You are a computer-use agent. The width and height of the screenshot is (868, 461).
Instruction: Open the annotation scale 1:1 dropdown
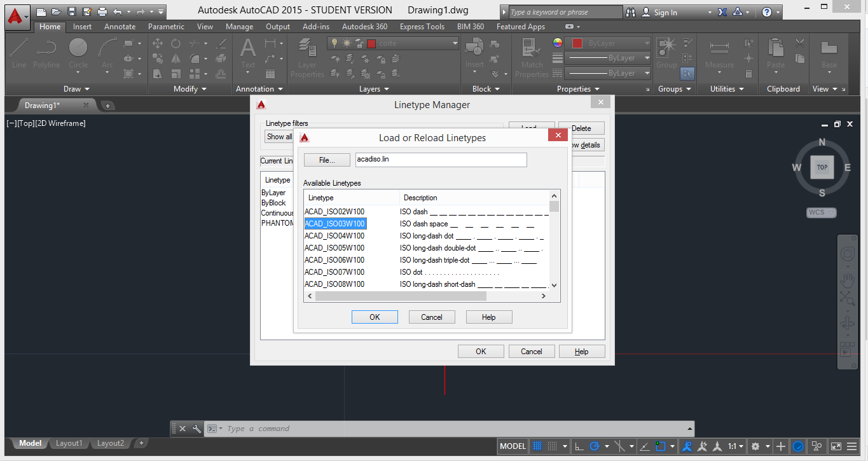pyautogui.click(x=736, y=446)
